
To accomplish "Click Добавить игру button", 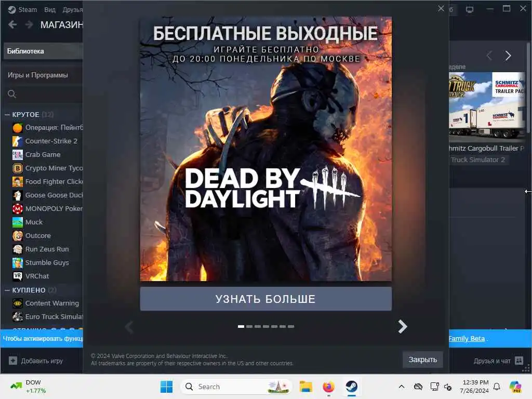I will click(x=36, y=361).
